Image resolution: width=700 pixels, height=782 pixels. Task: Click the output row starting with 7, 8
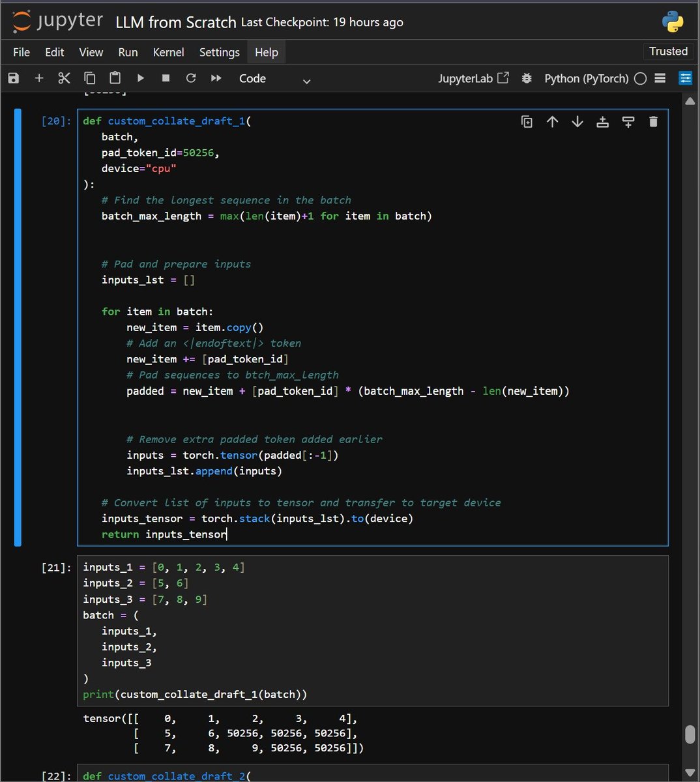[x=248, y=749]
